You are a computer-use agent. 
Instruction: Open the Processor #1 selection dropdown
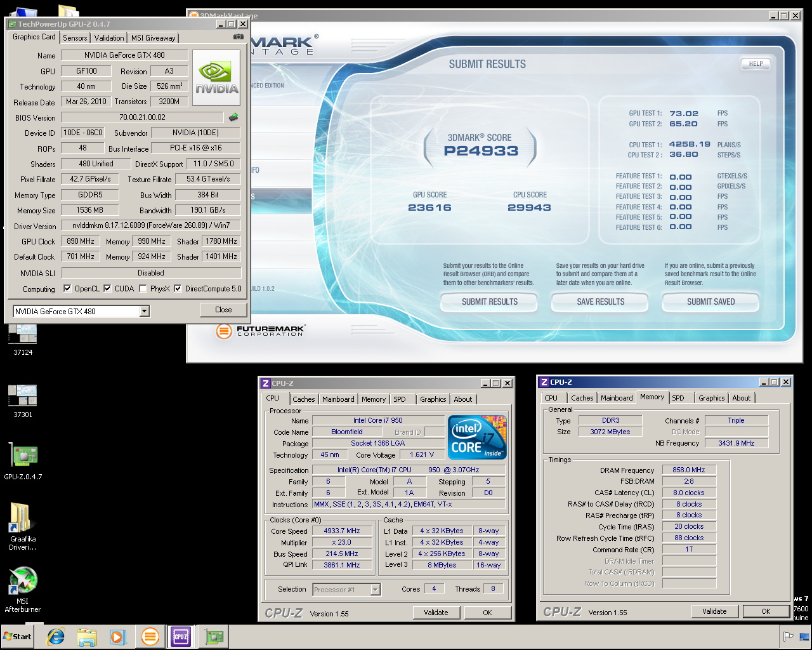[376, 590]
